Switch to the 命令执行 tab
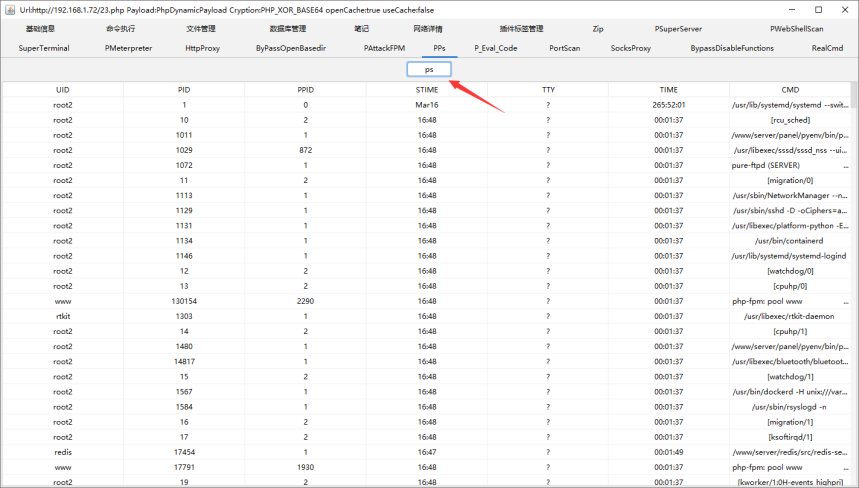 coord(121,29)
